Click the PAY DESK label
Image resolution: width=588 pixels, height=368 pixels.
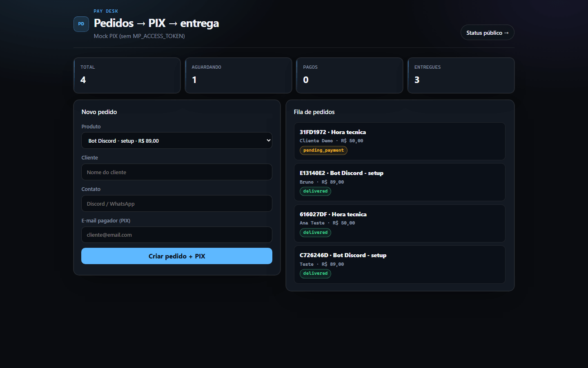(106, 11)
